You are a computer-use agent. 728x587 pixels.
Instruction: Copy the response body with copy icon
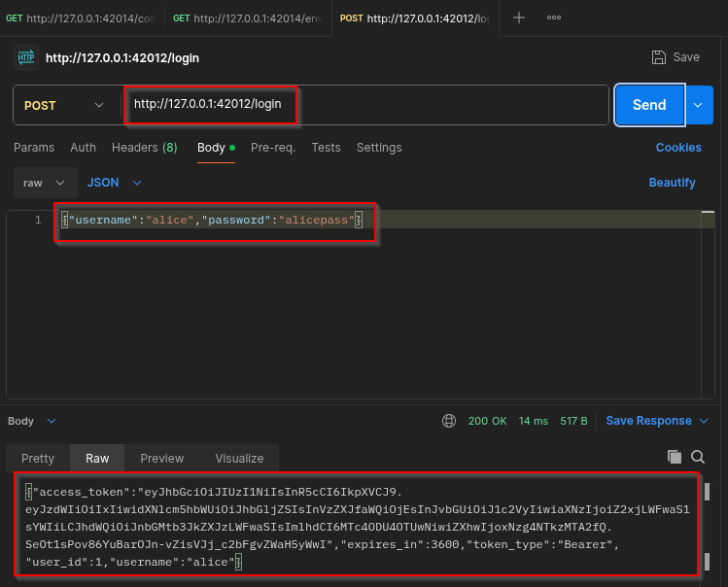[x=675, y=457]
